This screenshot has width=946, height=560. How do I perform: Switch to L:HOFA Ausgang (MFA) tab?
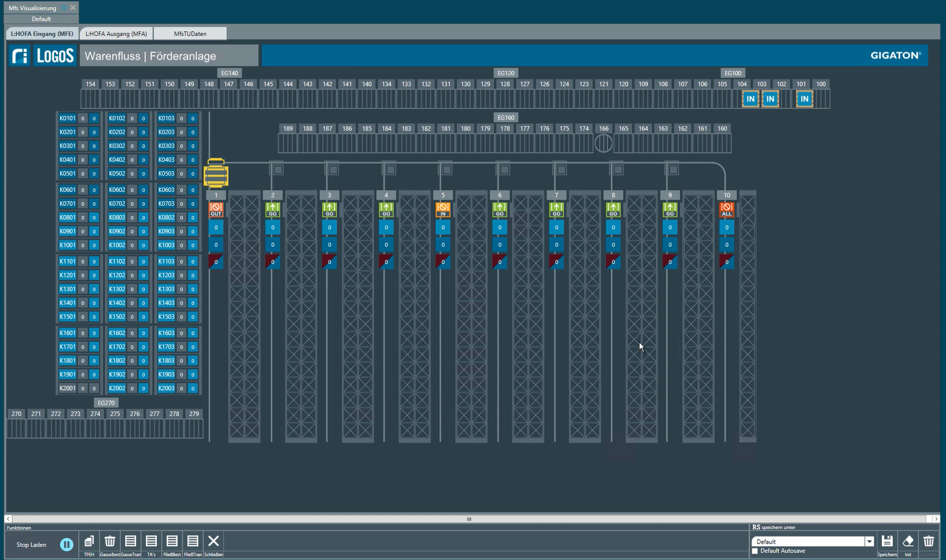116,33
